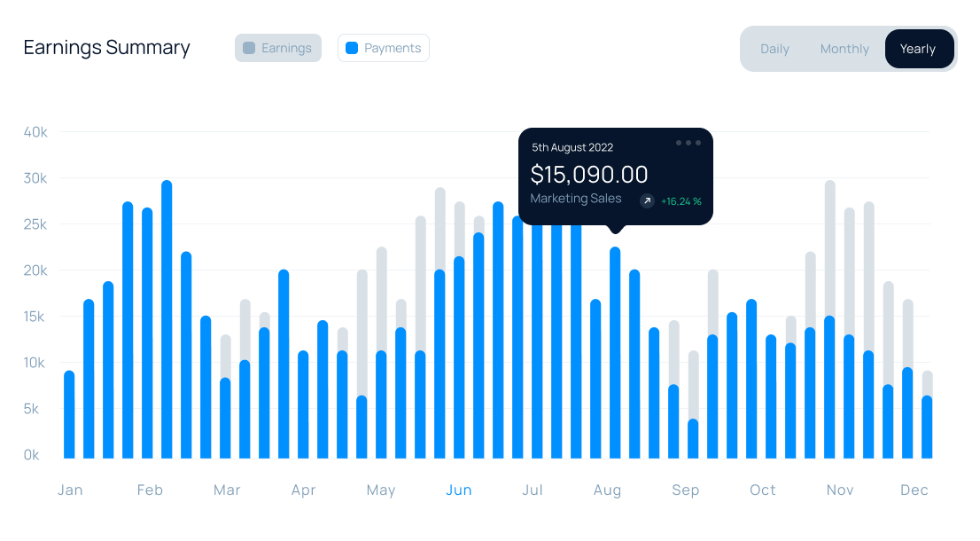Image resolution: width=980 pixels, height=541 pixels.
Task: Select the Yearly view tab
Action: [918, 49]
